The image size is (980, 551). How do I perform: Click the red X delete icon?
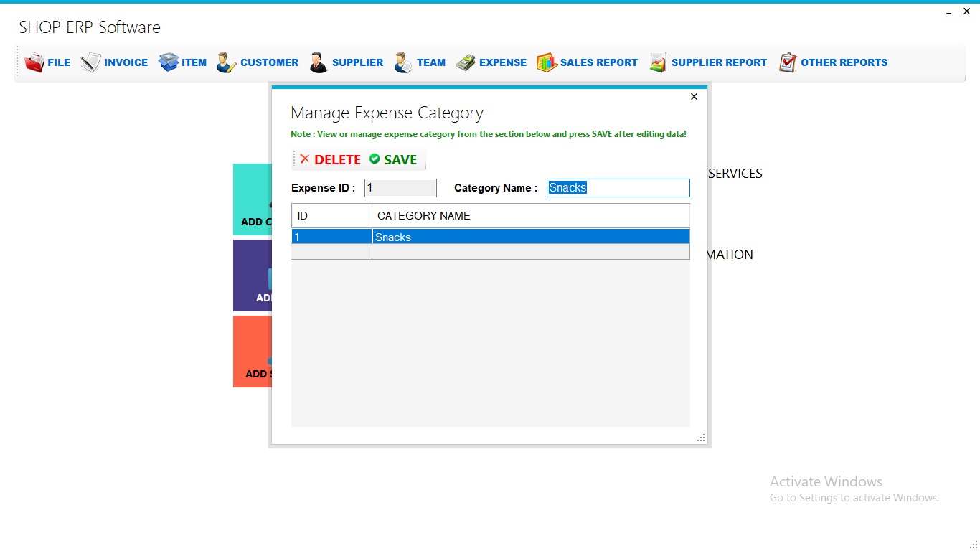(x=305, y=159)
